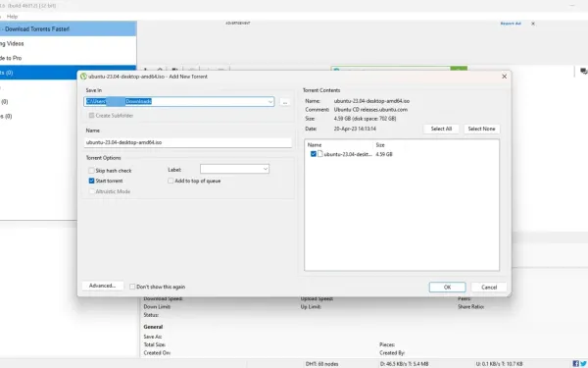
Task: Select the Download Torrents Faster sidebar item
Action: 68,28
